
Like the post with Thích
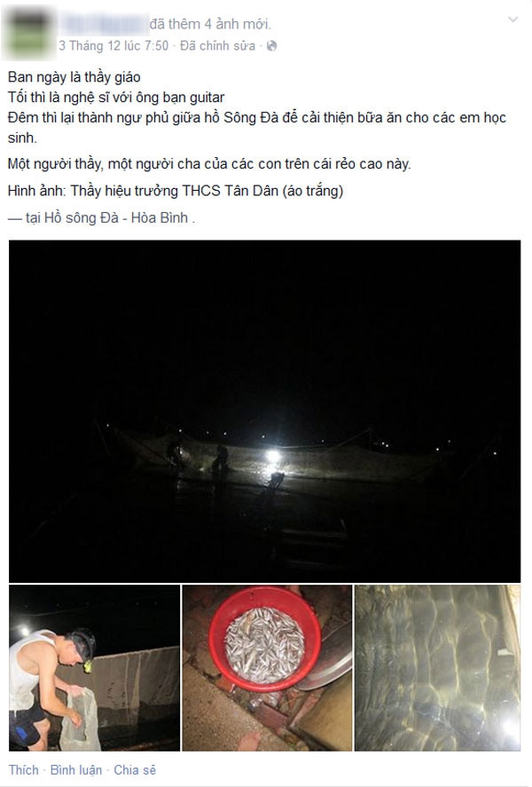24,770
